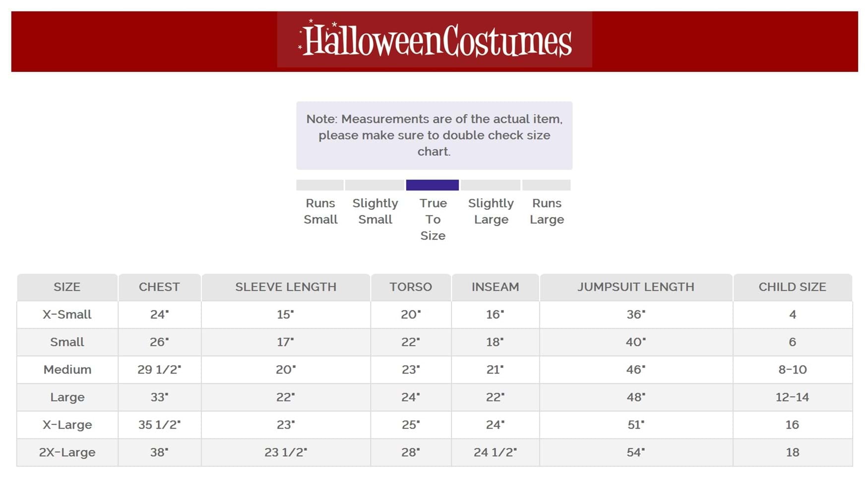Click the INSEAM column header
Screen dimensions: 868x483
click(x=495, y=287)
